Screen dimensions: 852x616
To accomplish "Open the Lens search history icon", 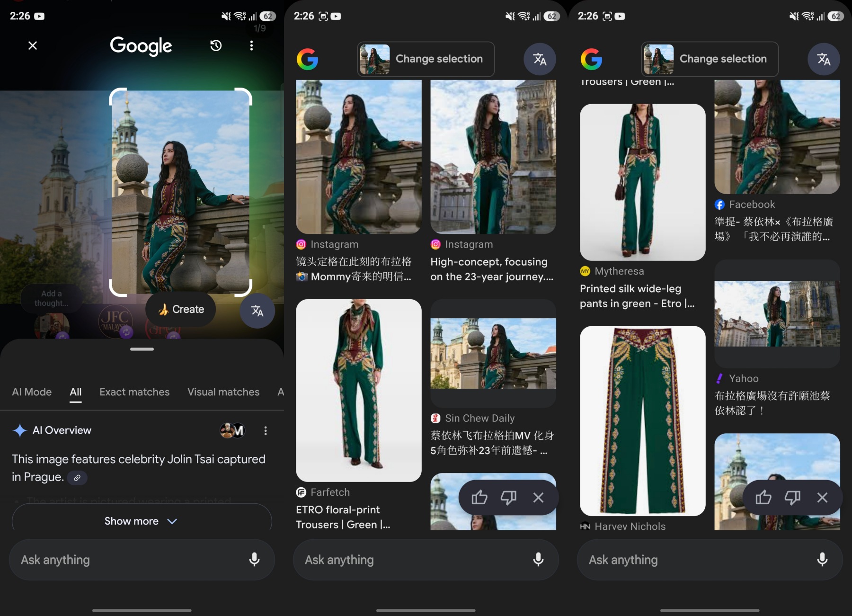I will click(216, 45).
